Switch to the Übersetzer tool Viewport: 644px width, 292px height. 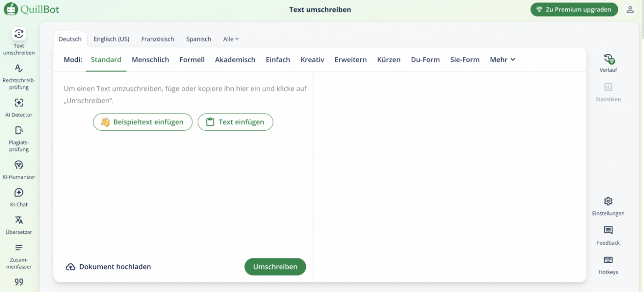point(19,225)
